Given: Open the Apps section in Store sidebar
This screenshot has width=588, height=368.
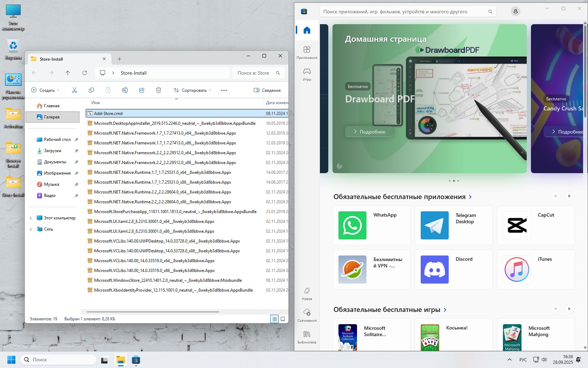Looking at the screenshot, I should (307, 52).
